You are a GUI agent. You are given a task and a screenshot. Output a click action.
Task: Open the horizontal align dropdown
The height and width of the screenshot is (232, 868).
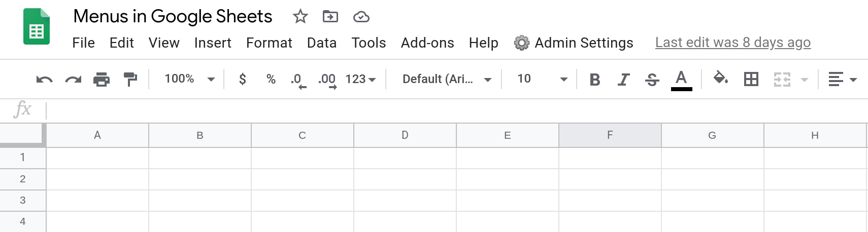point(842,80)
